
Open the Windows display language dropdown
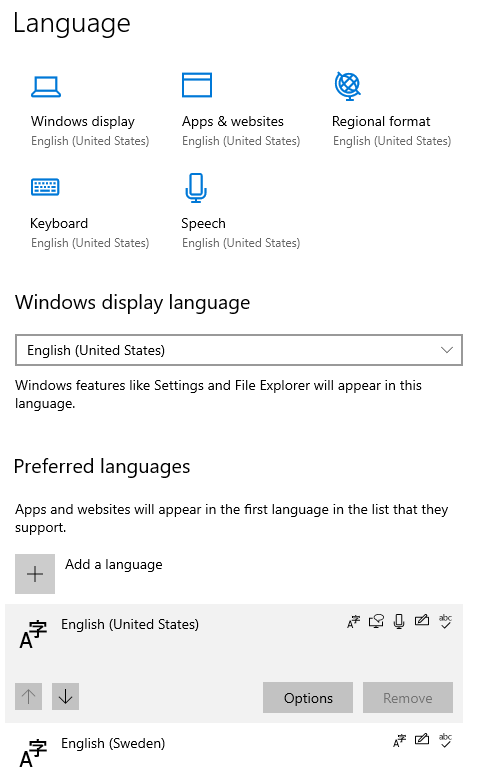(x=239, y=350)
